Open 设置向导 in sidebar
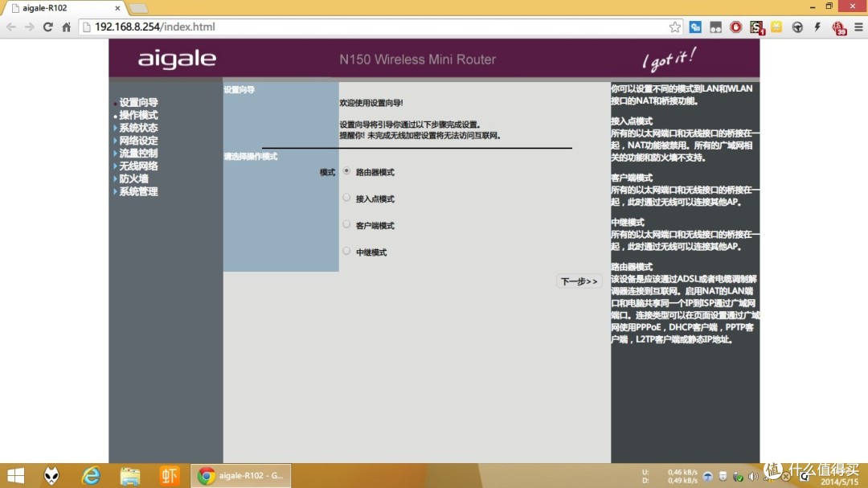 [138, 102]
